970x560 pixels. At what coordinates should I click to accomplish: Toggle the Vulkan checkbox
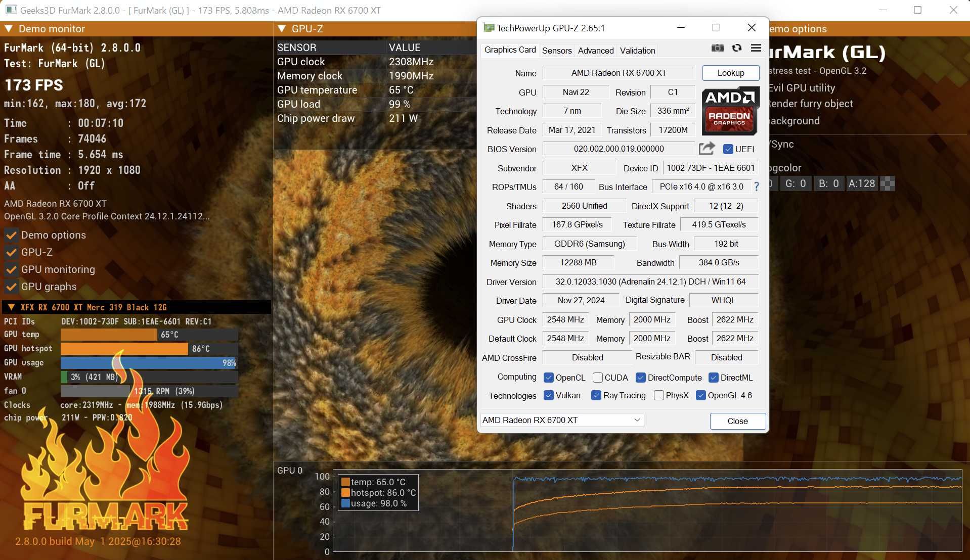(x=548, y=395)
